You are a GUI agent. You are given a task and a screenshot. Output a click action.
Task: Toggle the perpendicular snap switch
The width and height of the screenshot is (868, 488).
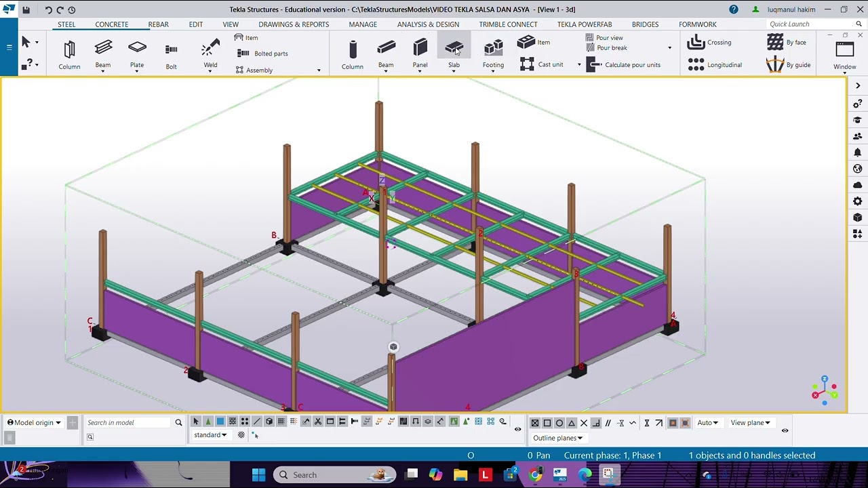pos(596,423)
